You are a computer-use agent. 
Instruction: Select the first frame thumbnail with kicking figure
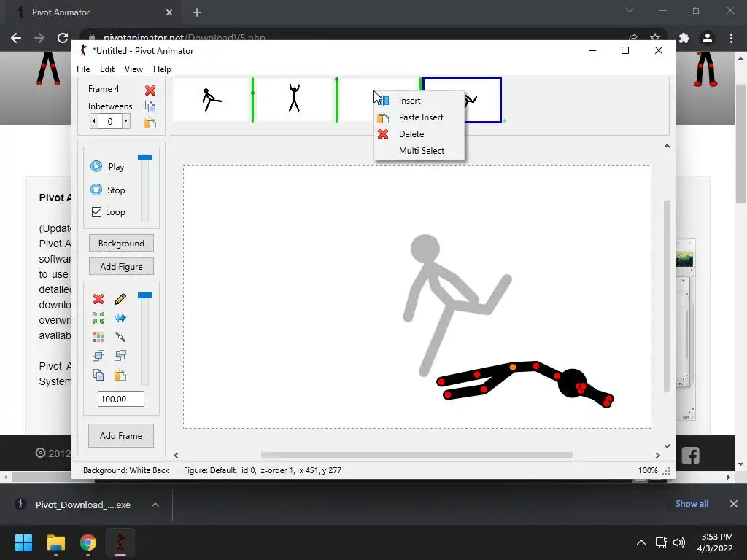(x=212, y=99)
